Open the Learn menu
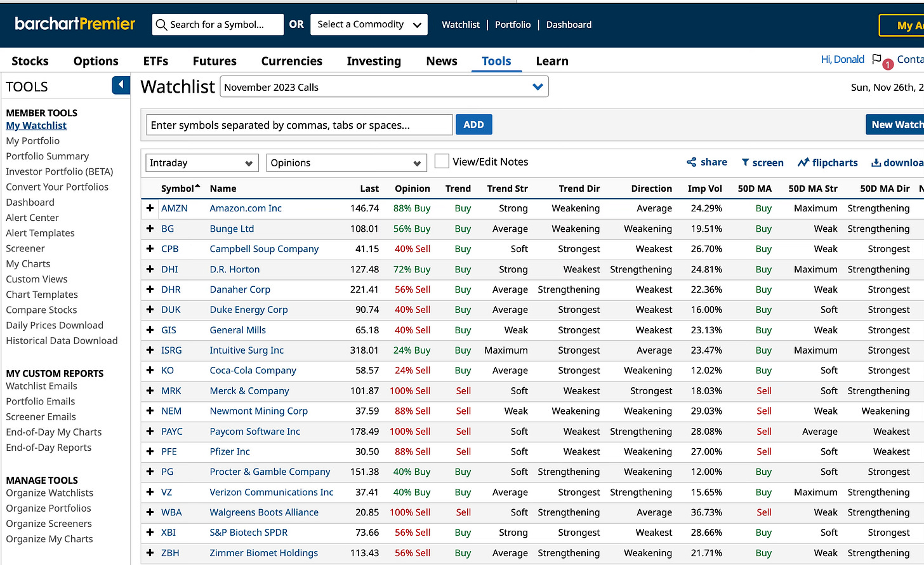The width and height of the screenshot is (924, 565). pos(552,61)
